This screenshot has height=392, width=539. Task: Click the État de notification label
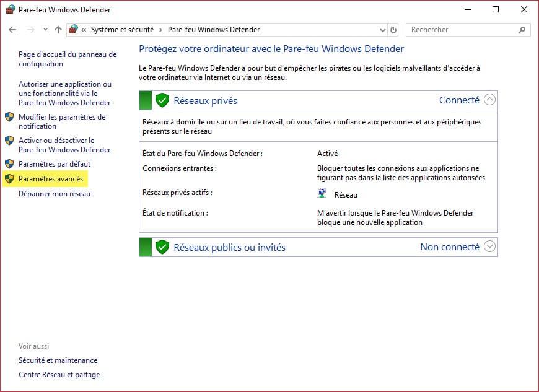click(x=175, y=213)
